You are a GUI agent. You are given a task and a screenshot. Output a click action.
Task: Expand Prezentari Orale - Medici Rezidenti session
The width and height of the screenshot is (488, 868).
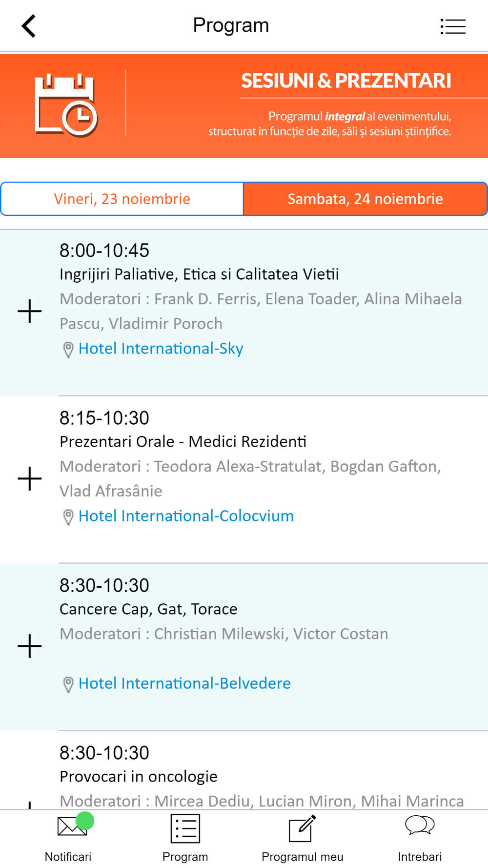point(30,478)
